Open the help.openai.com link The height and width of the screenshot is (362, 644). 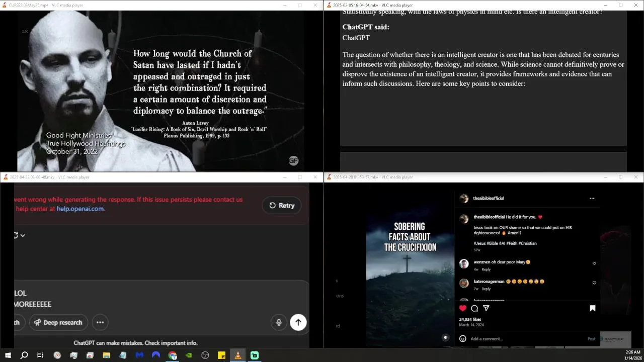(x=80, y=209)
